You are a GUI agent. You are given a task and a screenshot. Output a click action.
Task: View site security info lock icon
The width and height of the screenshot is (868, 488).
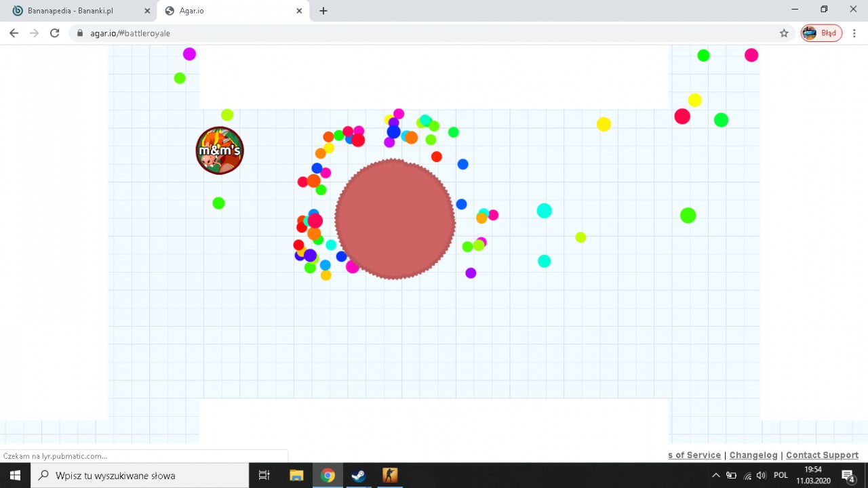80,33
